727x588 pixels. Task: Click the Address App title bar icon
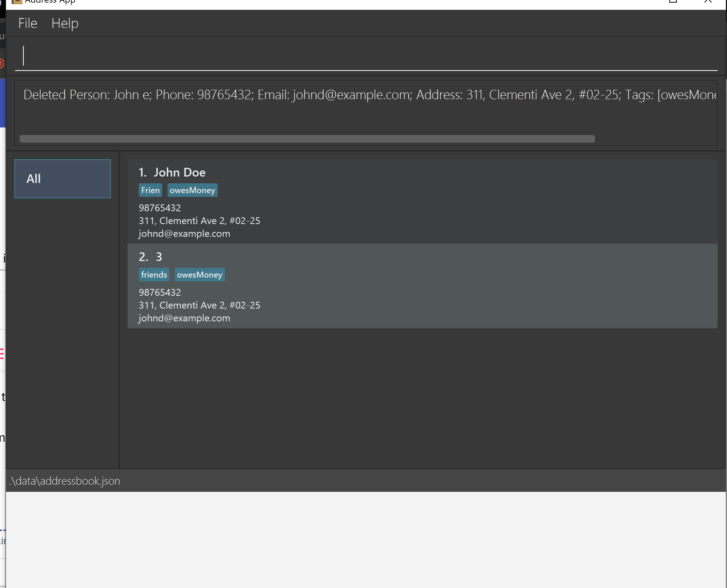[x=17, y=2]
